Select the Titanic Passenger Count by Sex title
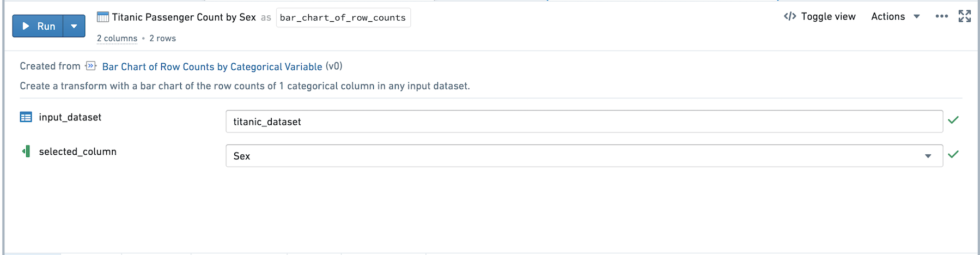980x255 pixels. click(184, 17)
